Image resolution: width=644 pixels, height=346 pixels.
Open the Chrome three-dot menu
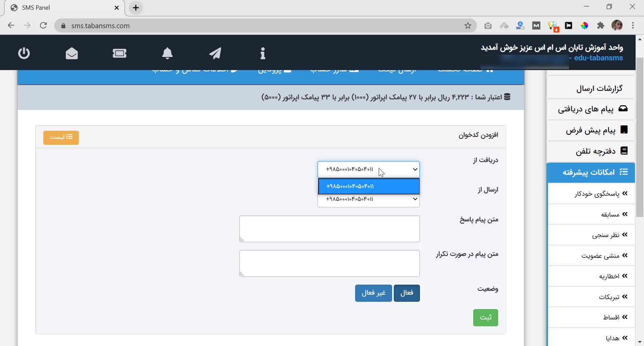pos(633,25)
